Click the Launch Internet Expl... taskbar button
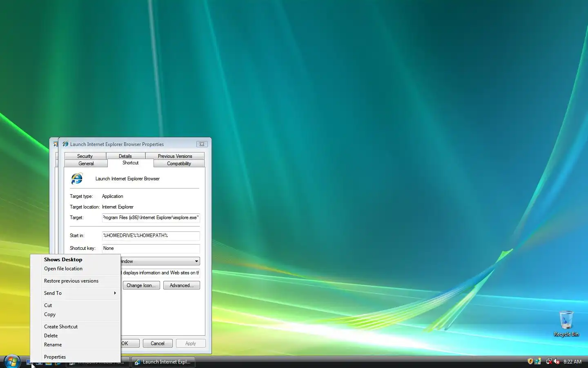This screenshot has height=368, width=588. click(x=163, y=362)
